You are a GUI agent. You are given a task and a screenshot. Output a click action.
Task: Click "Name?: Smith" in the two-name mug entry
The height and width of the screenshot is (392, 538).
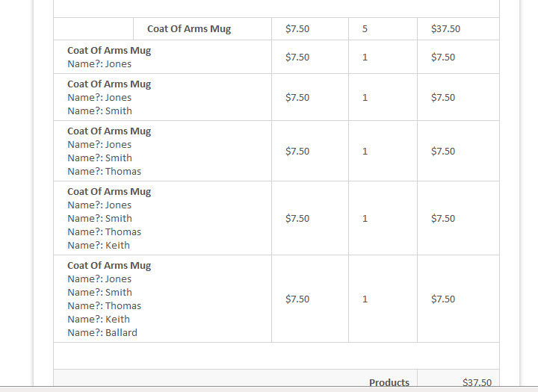coord(99,111)
